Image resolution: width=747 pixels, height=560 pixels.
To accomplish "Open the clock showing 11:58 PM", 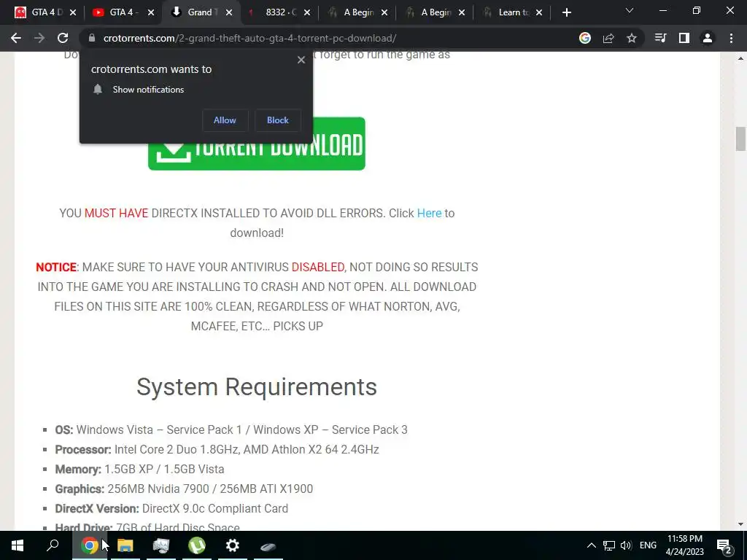I will [x=684, y=545].
